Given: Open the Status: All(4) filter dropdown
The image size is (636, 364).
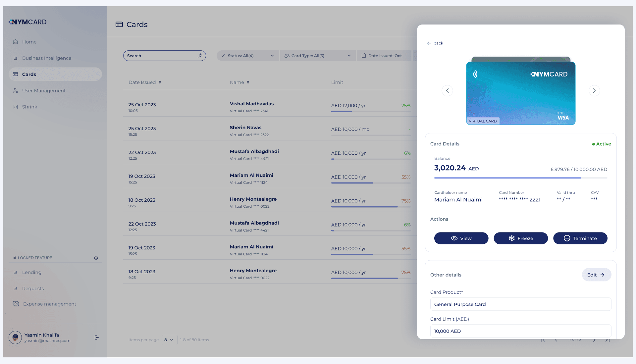Looking at the screenshot, I should pyautogui.click(x=247, y=56).
